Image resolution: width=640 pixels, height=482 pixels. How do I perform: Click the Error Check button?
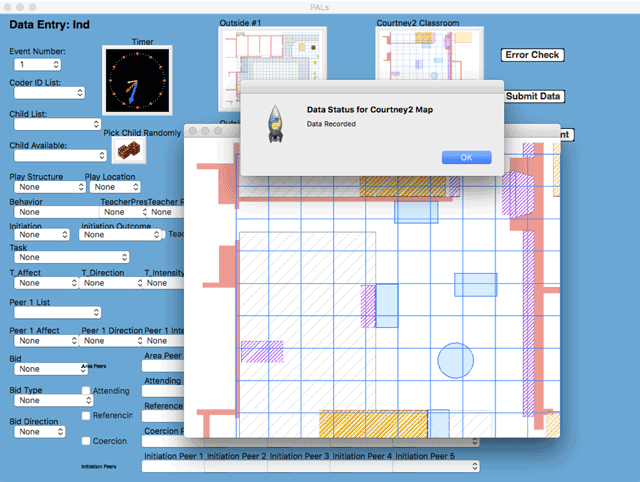[x=531, y=55]
